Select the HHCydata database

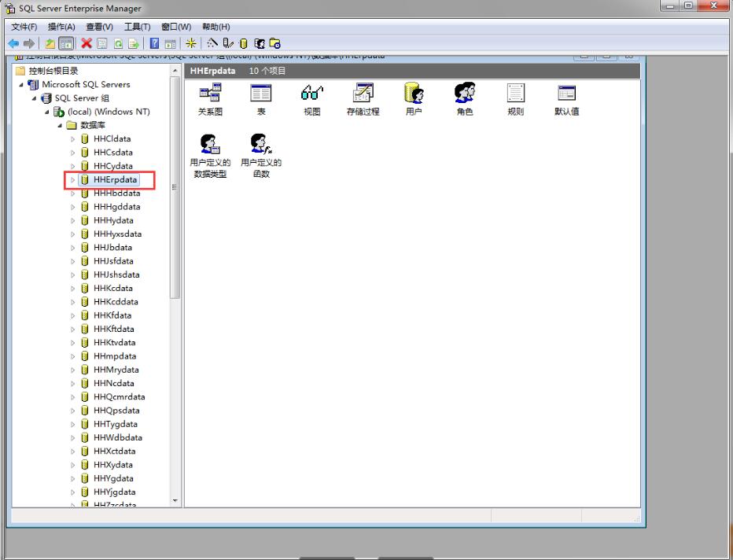(113, 166)
